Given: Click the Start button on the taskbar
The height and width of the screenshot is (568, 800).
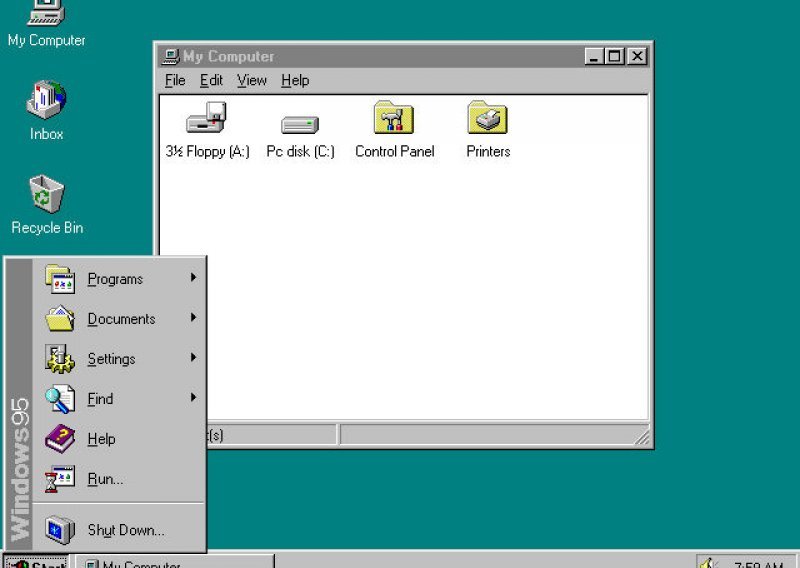Looking at the screenshot, I should pyautogui.click(x=36, y=562).
